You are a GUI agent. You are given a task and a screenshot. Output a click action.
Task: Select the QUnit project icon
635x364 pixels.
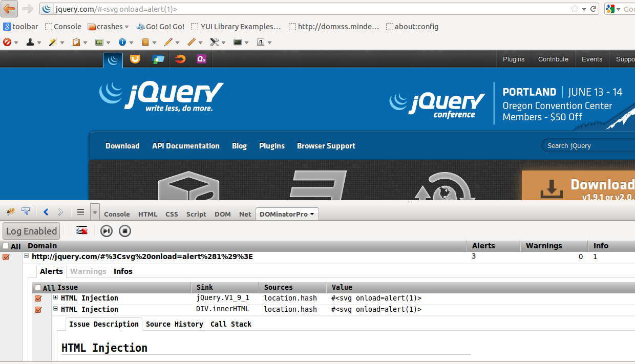202,59
